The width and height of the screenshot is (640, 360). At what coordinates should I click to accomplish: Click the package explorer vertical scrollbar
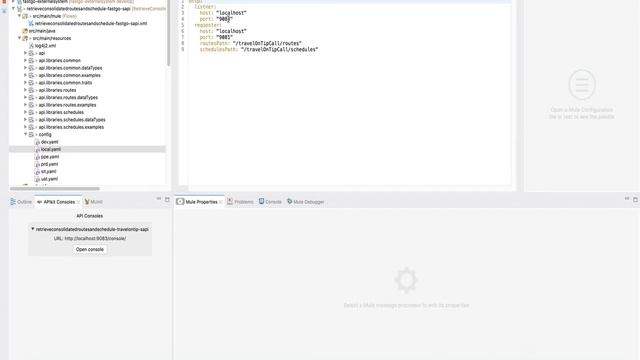pos(169,33)
